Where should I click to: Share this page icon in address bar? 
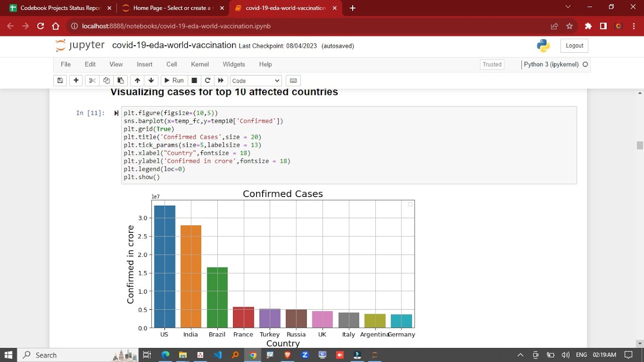[x=554, y=26]
